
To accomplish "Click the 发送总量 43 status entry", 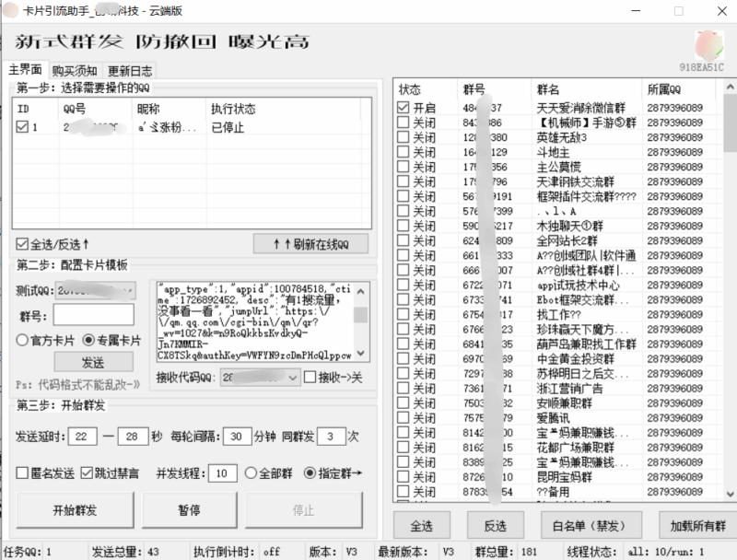I will (x=125, y=552).
